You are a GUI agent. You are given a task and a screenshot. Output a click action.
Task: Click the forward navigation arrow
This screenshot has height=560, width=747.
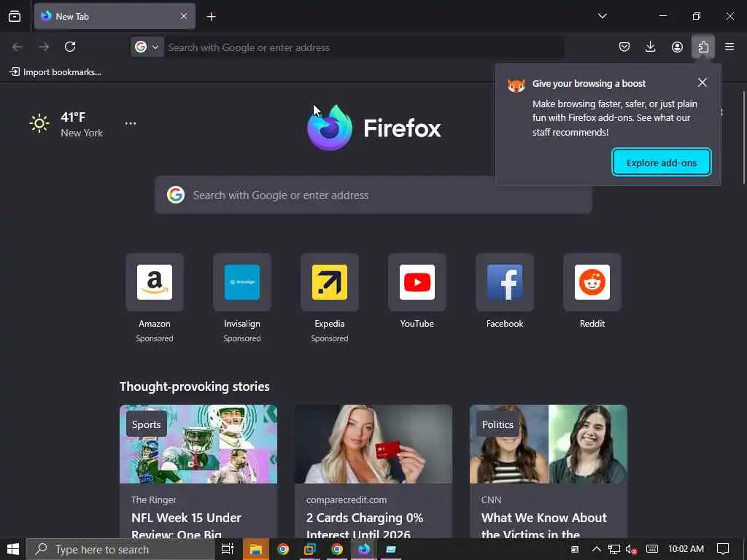44,47
